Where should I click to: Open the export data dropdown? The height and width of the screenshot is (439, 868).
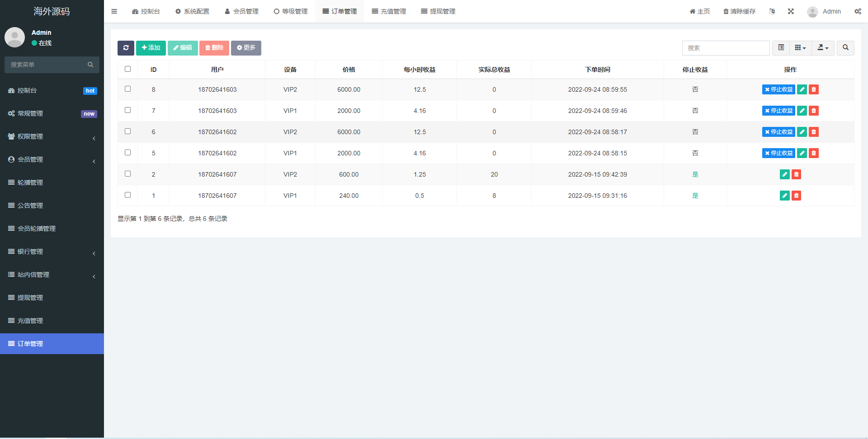[x=823, y=48]
